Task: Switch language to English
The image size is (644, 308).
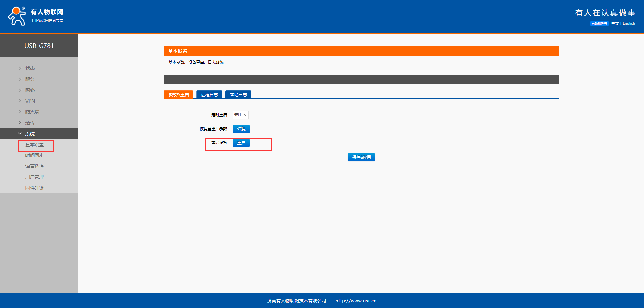Action: click(629, 24)
